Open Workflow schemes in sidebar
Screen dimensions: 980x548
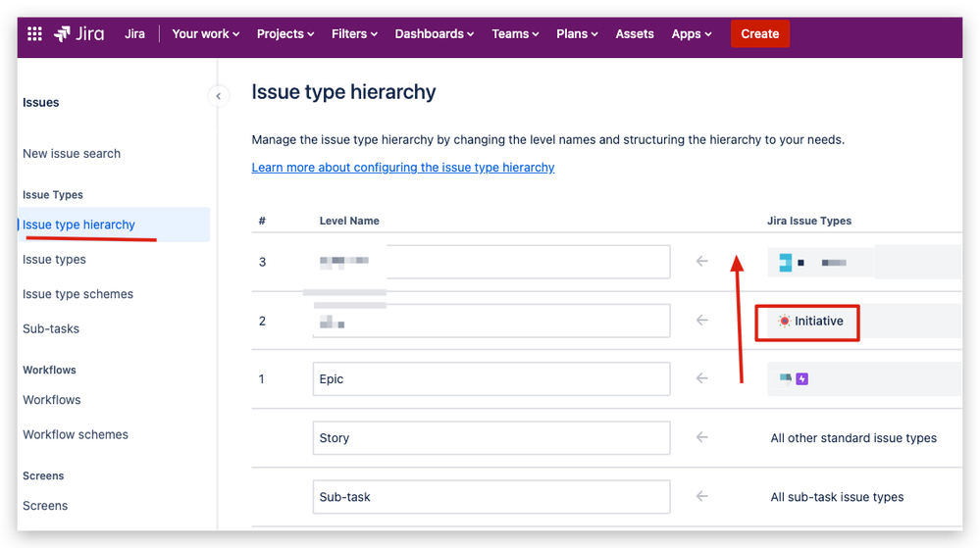click(76, 435)
